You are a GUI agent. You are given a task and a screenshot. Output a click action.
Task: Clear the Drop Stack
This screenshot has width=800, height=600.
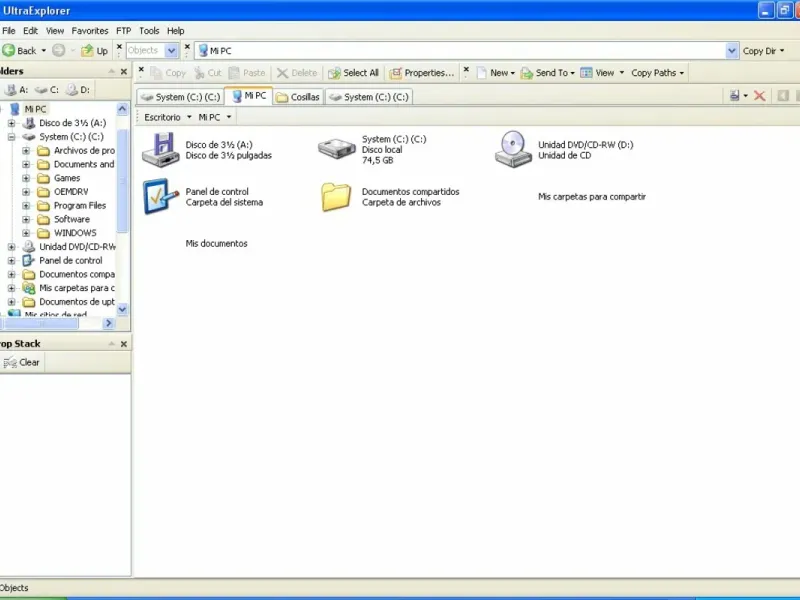coord(21,362)
